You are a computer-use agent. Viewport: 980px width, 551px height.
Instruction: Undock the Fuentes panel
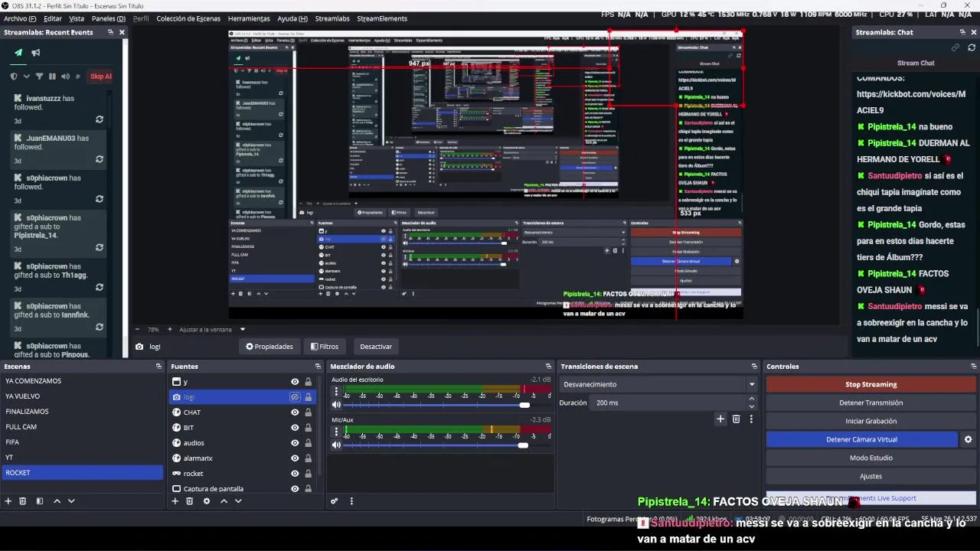318,367
